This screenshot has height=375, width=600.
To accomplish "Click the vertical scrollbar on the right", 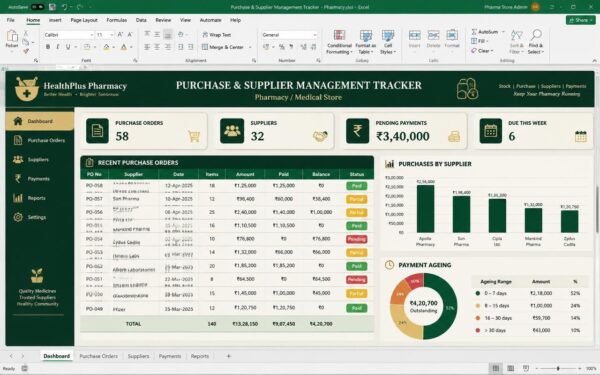I will [x=597, y=210].
